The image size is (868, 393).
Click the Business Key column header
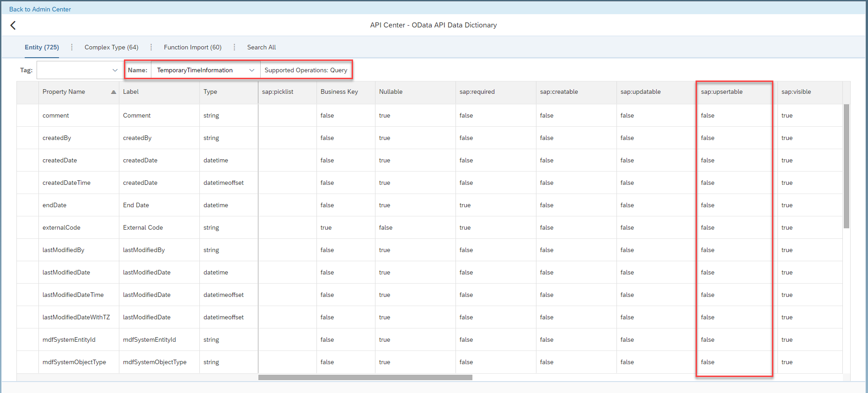point(346,92)
